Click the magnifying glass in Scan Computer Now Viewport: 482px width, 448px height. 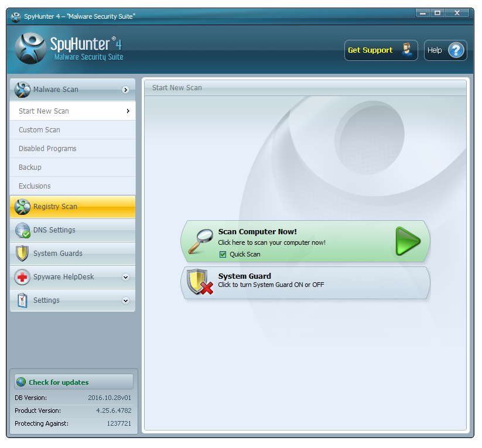pos(200,241)
